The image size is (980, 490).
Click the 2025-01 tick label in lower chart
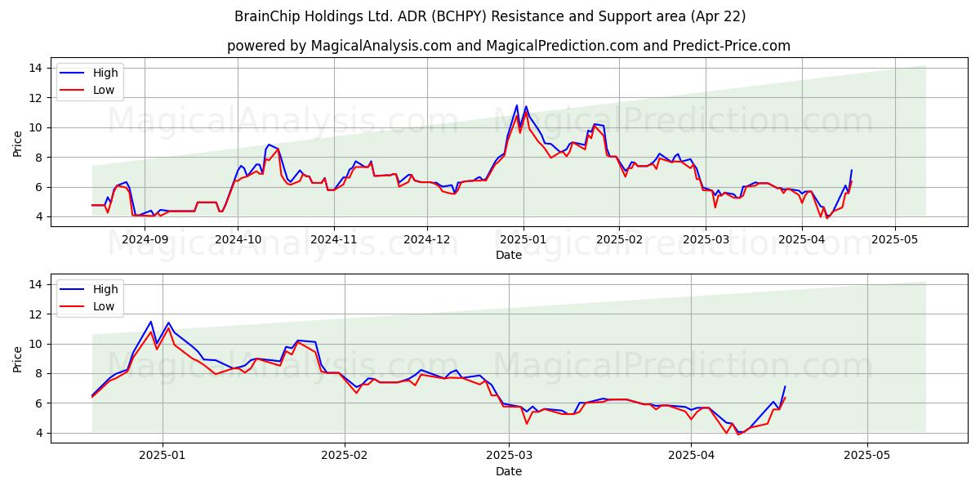point(163,456)
